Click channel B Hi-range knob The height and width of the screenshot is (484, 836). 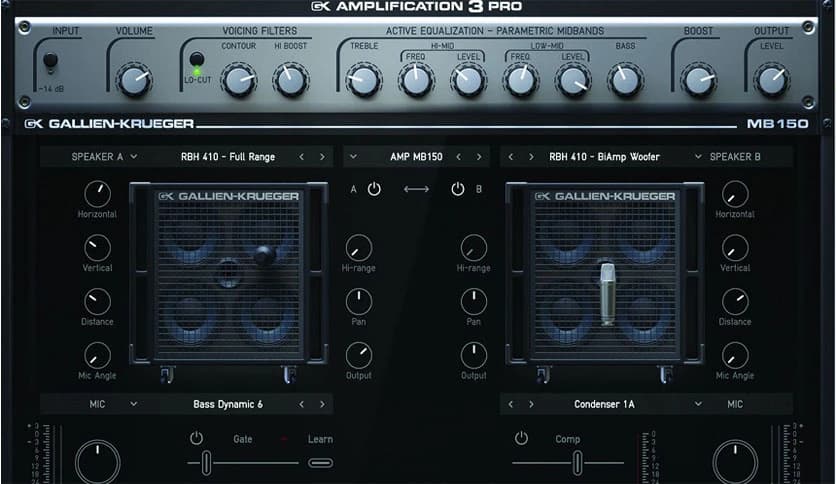[473, 248]
